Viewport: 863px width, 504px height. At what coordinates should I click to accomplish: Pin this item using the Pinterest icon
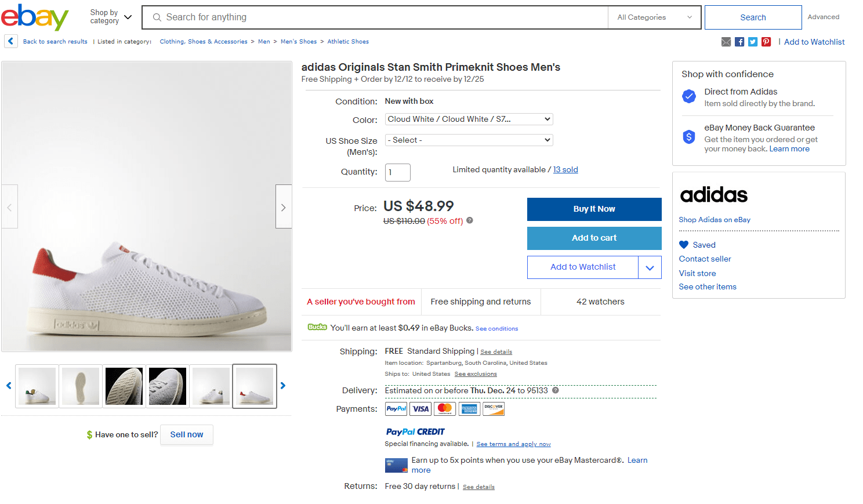pyautogui.click(x=766, y=41)
